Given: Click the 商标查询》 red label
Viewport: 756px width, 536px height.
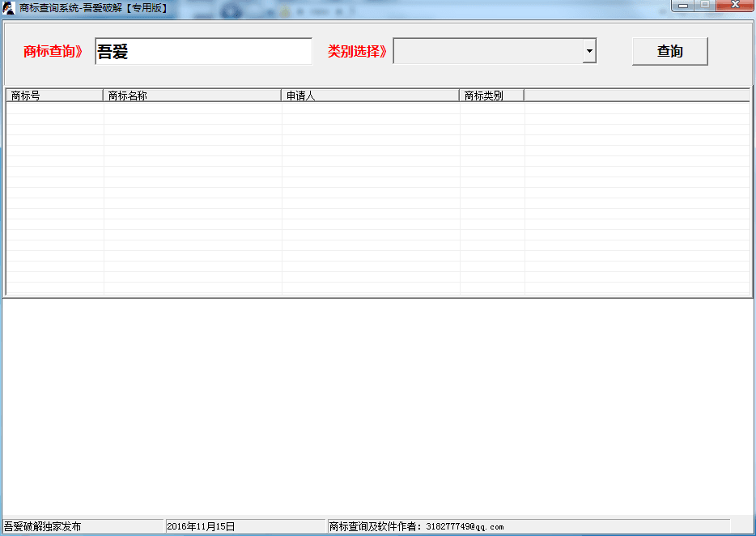Looking at the screenshot, I should 53,51.
